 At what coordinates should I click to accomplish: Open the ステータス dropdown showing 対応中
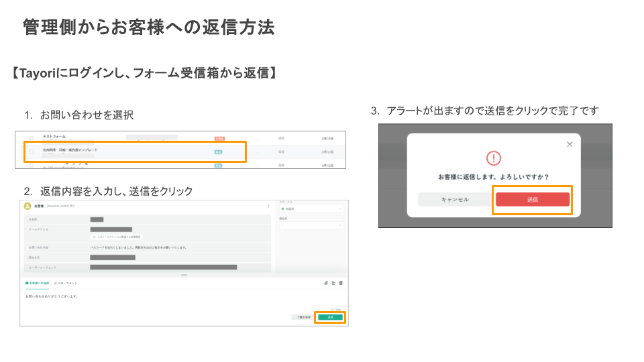(312, 209)
